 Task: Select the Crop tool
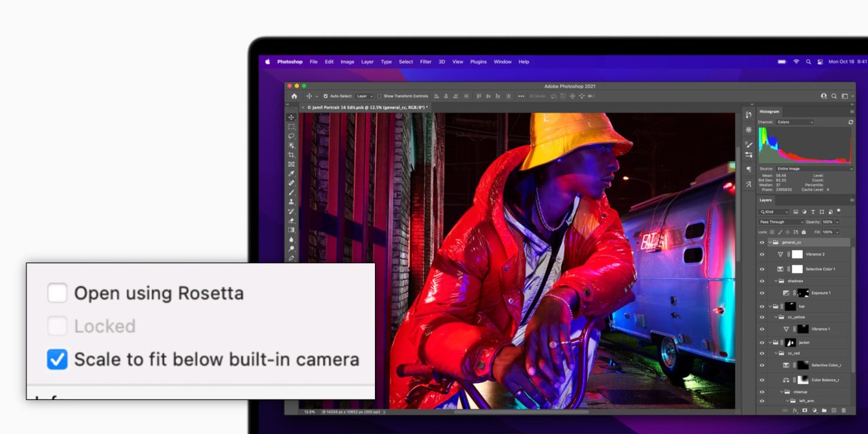coord(292,155)
